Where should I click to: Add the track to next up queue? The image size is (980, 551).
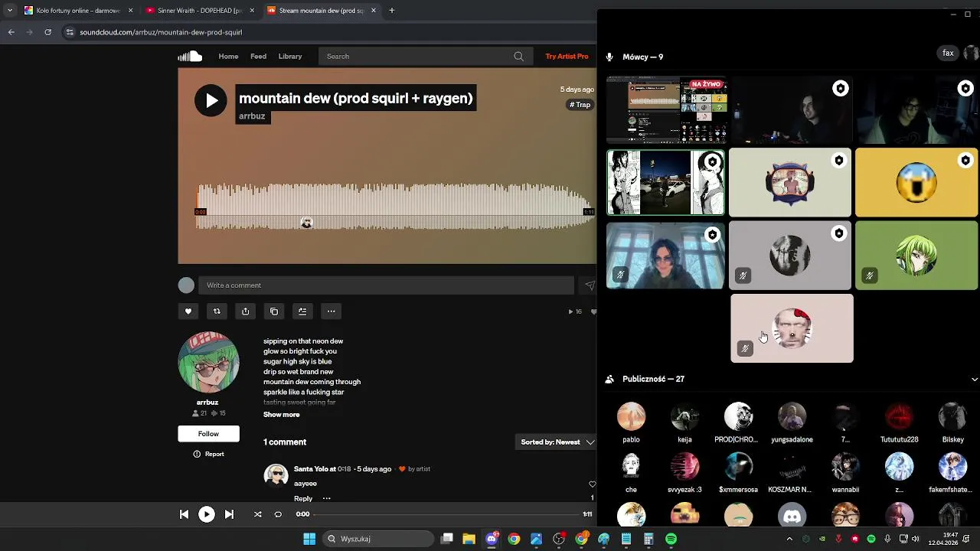[x=302, y=311]
